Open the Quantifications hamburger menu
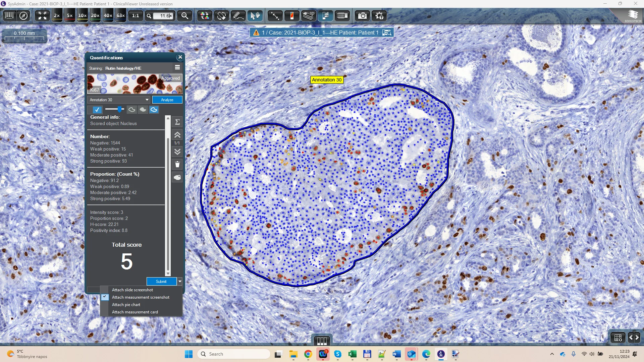Viewport: 644px width, 362px height. tap(177, 67)
